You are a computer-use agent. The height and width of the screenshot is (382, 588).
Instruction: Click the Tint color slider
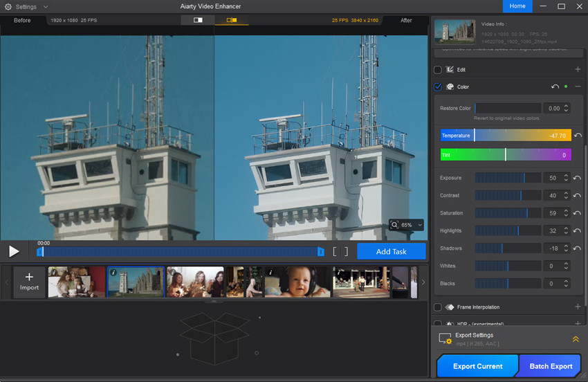click(505, 155)
